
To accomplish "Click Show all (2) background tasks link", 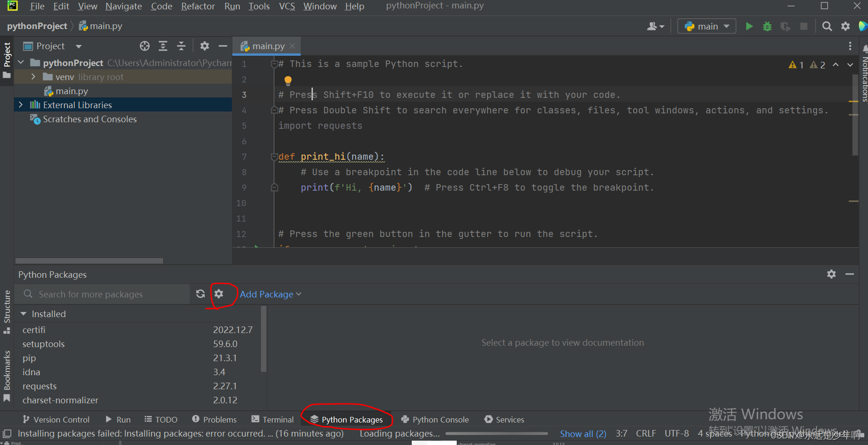I will [x=583, y=434].
